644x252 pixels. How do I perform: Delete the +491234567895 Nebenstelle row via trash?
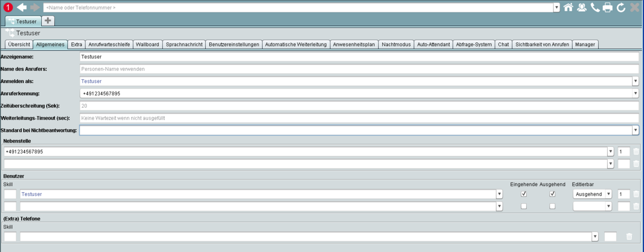click(x=636, y=151)
